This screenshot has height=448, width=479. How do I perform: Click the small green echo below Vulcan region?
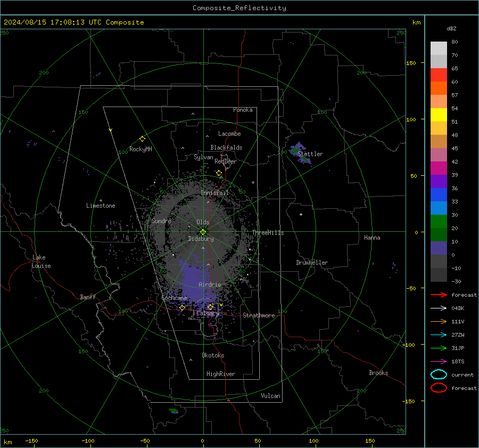tap(174, 410)
